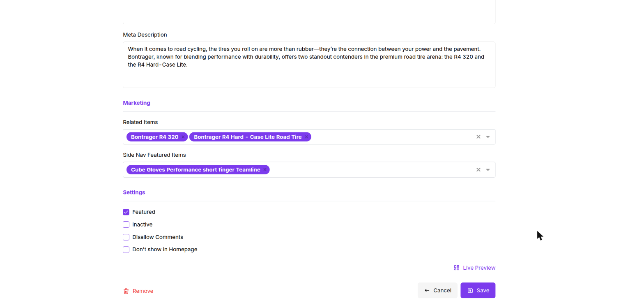Remove the Bontrager R4 320 tag
The height and width of the screenshot is (301, 644).
click(183, 137)
